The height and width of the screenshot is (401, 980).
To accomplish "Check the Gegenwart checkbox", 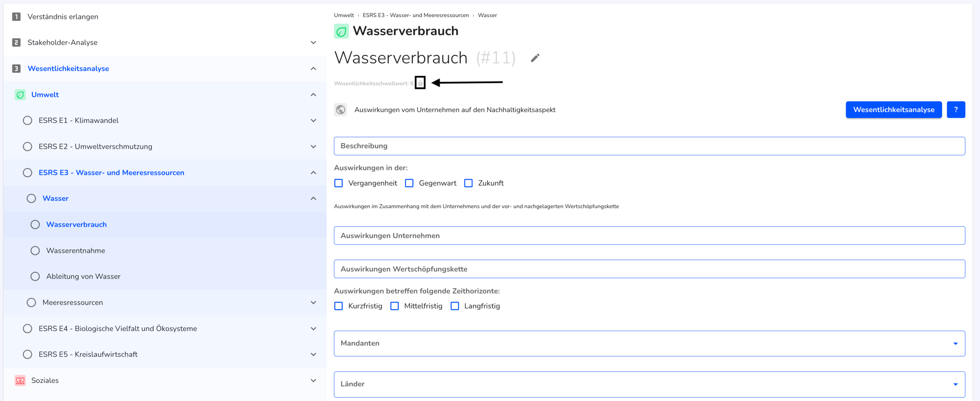I will coord(409,183).
